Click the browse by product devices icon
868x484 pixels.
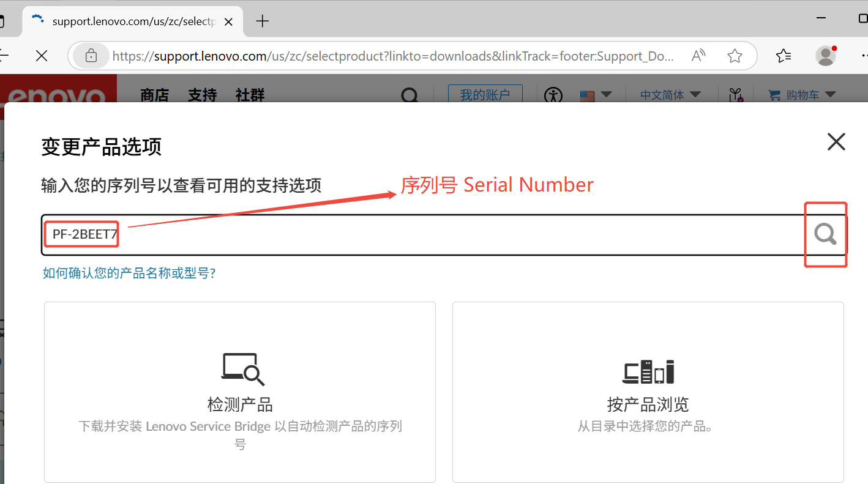(648, 371)
